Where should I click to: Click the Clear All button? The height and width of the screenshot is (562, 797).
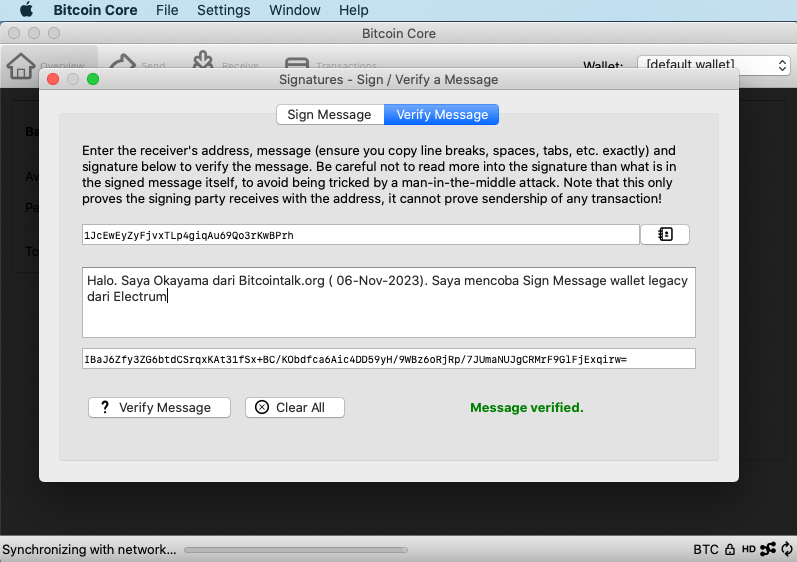[x=295, y=408]
